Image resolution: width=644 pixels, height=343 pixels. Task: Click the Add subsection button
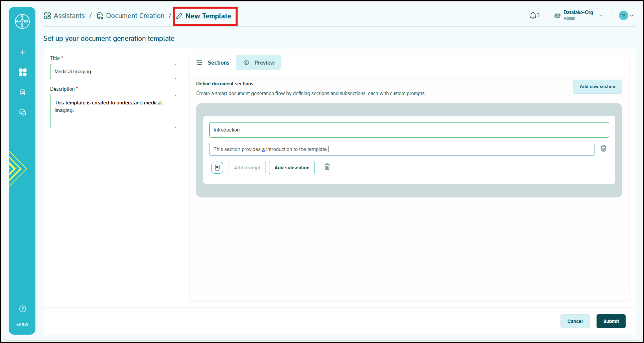(x=292, y=168)
